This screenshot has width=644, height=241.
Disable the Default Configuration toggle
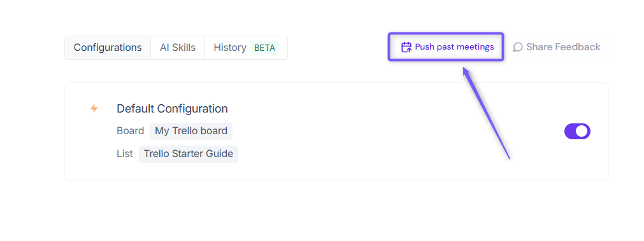pos(577,131)
